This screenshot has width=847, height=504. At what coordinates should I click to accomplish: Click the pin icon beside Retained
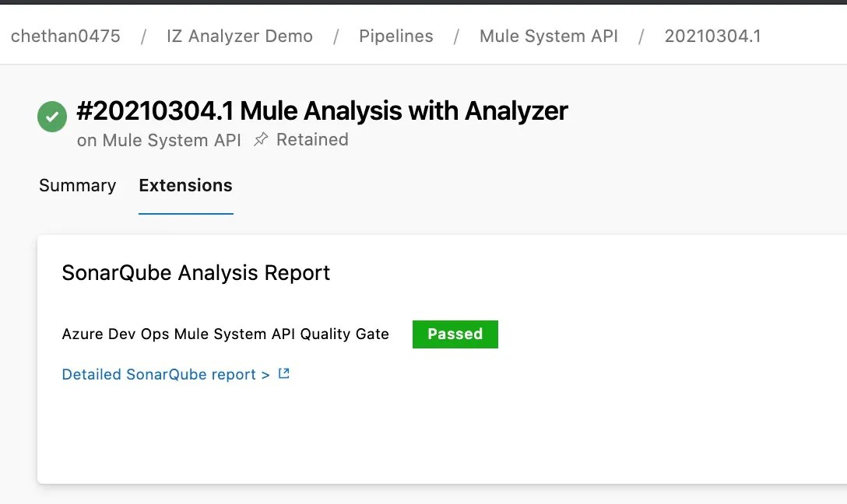pos(261,140)
